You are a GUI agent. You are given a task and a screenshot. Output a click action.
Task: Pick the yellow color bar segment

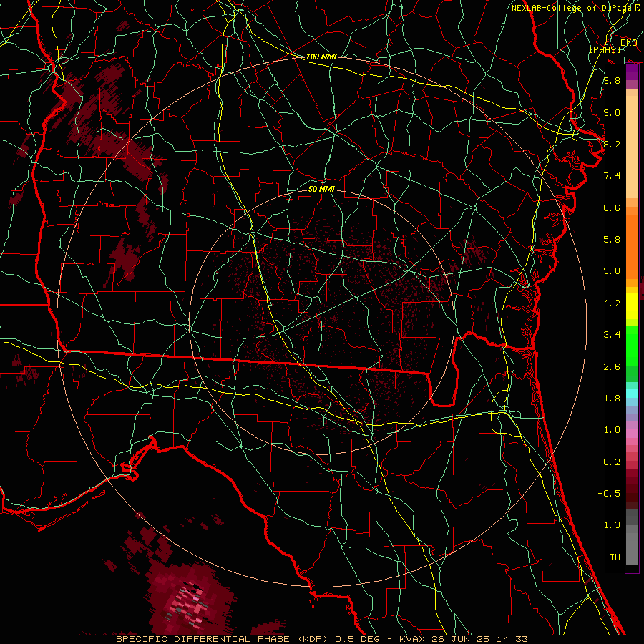click(632, 306)
